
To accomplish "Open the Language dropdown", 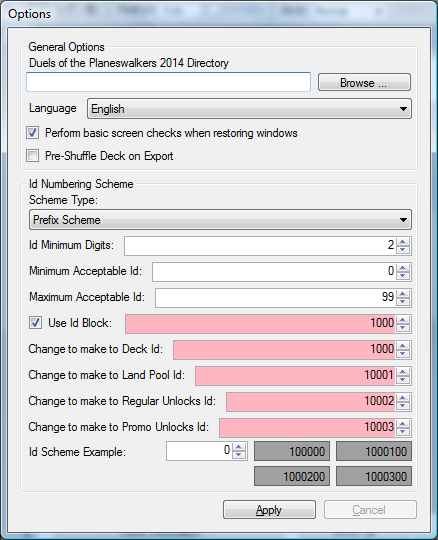I will (x=249, y=109).
